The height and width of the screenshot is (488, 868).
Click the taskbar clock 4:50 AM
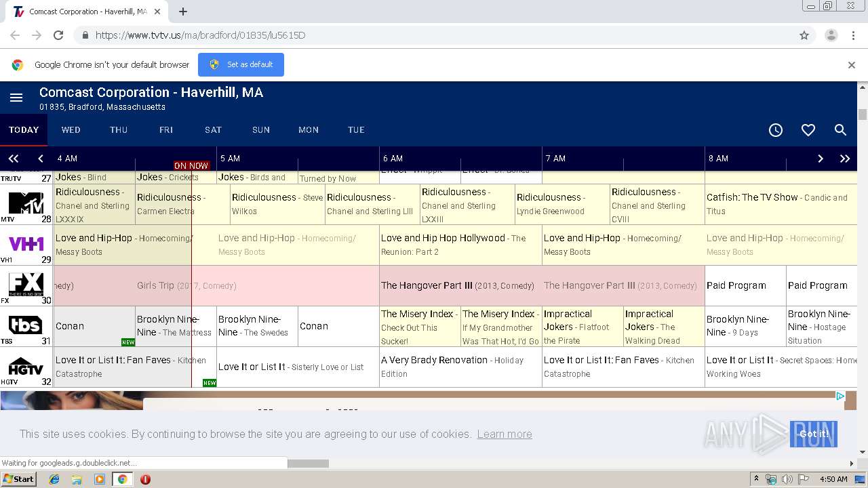[833, 479]
